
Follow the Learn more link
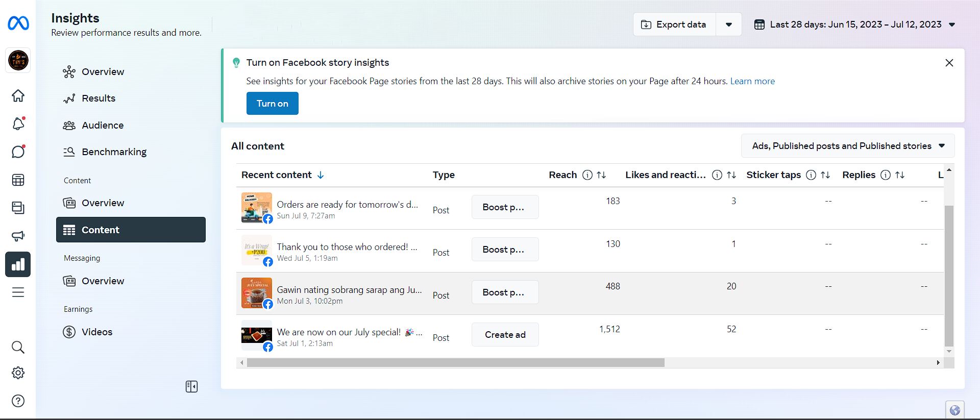click(752, 81)
